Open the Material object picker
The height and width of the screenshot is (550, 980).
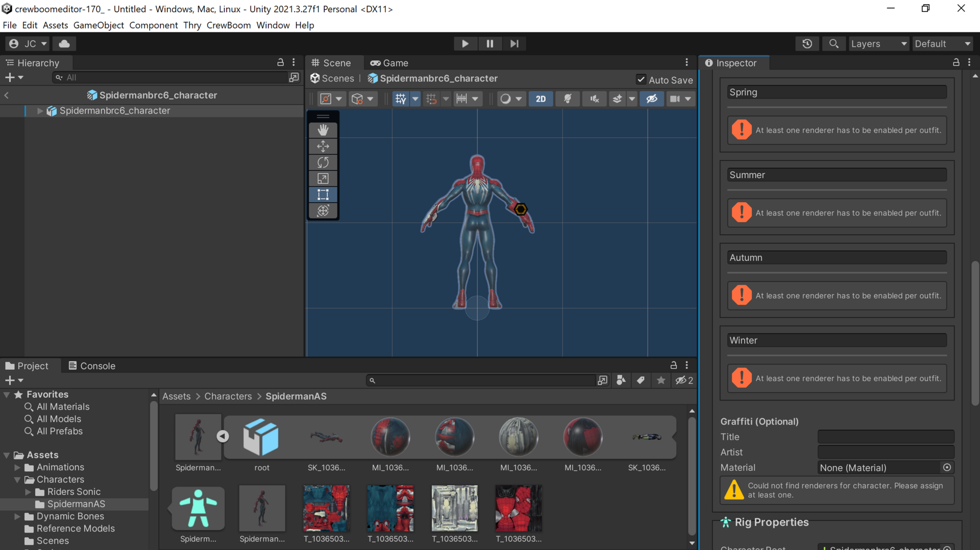click(947, 467)
